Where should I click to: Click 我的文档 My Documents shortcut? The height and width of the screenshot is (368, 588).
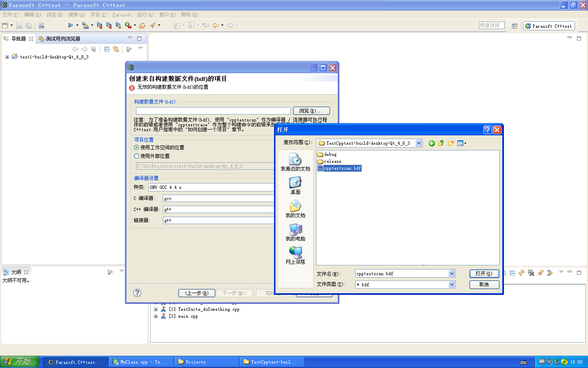[295, 209]
